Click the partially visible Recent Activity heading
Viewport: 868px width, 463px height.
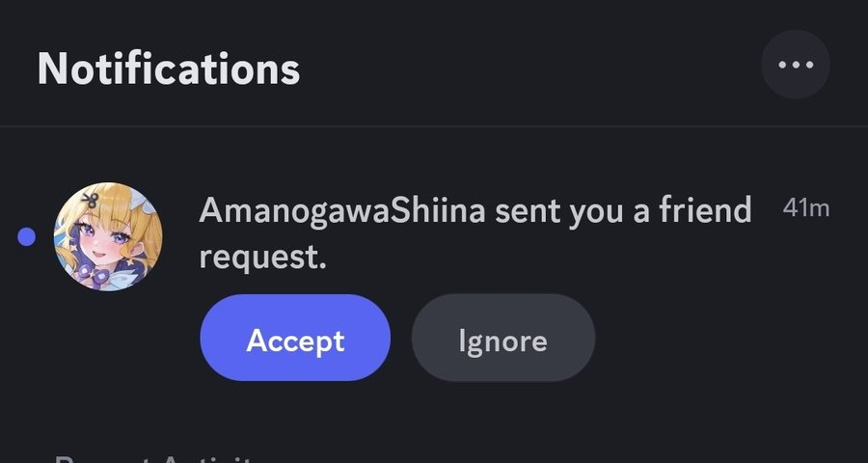click(x=153, y=458)
